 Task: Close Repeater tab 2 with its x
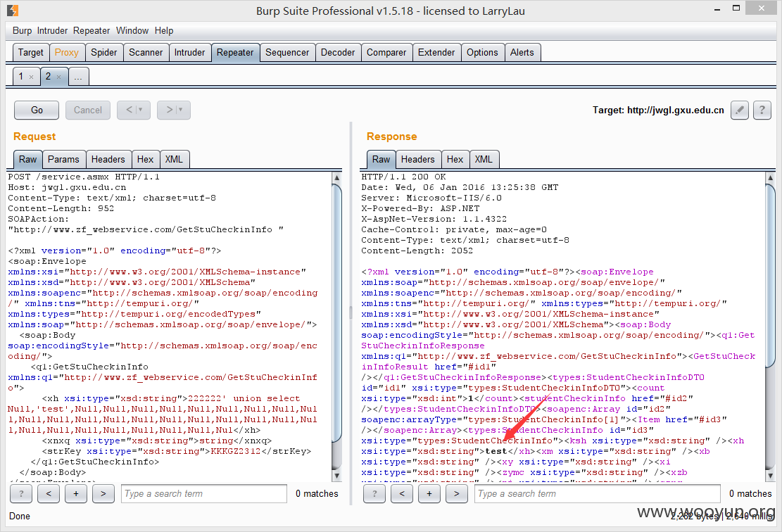click(59, 77)
